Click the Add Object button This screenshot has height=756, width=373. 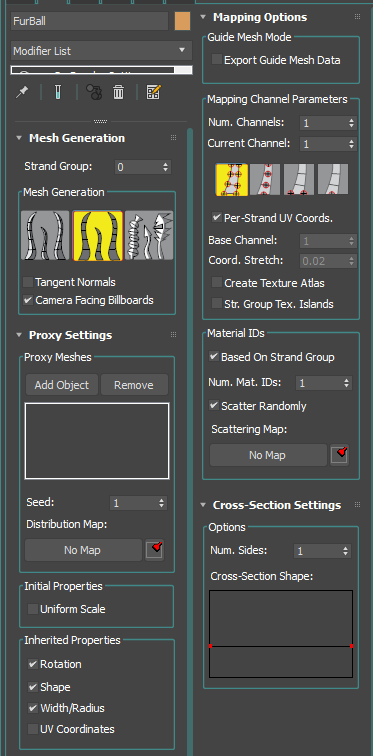62,385
